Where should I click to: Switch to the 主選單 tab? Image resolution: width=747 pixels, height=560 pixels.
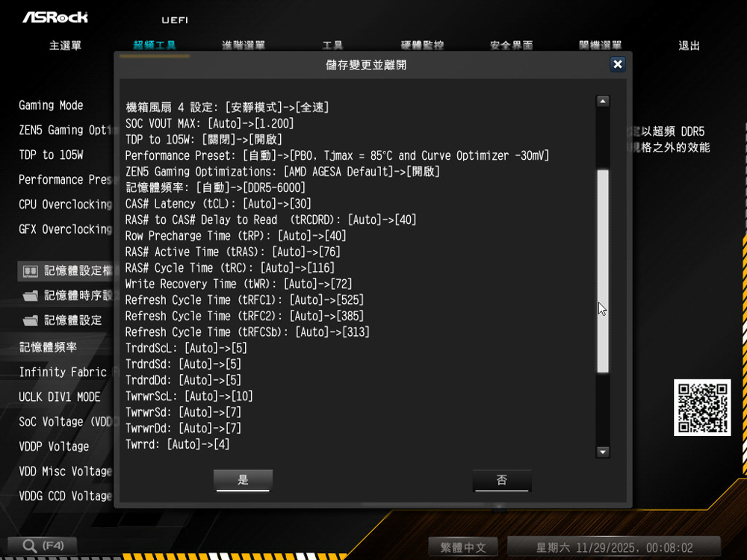click(65, 46)
